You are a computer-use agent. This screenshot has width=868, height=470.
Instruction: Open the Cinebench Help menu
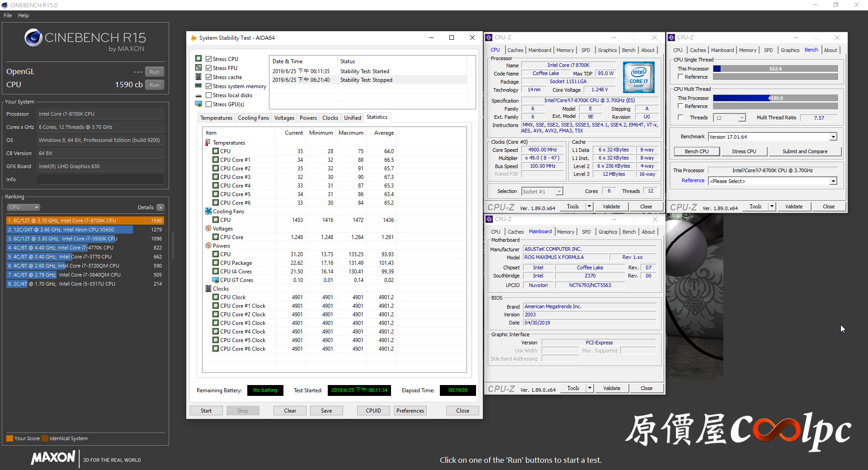click(24, 15)
